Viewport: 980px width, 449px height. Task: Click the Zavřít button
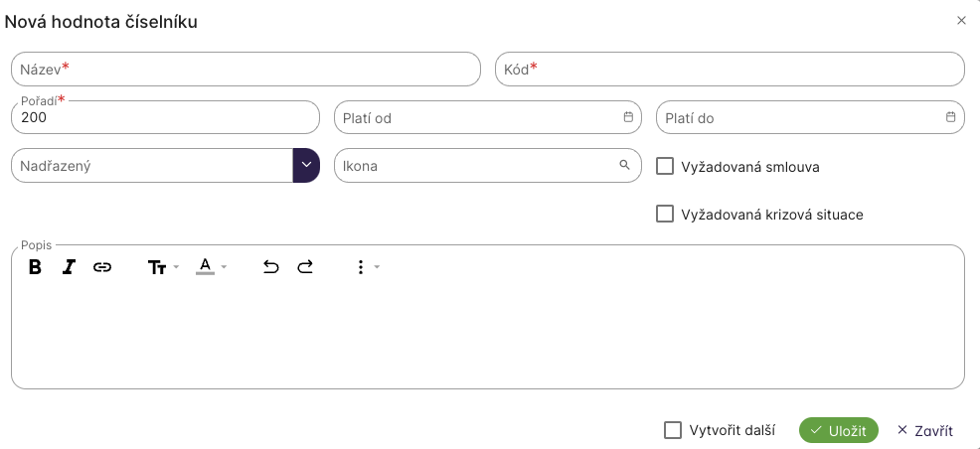point(924,430)
